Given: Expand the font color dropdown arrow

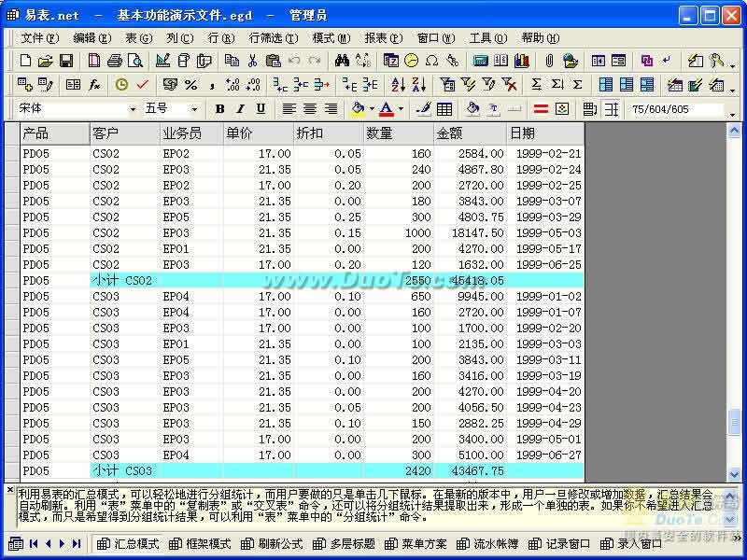Looking at the screenshot, I should pyautogui.click(x=401, y=109).
